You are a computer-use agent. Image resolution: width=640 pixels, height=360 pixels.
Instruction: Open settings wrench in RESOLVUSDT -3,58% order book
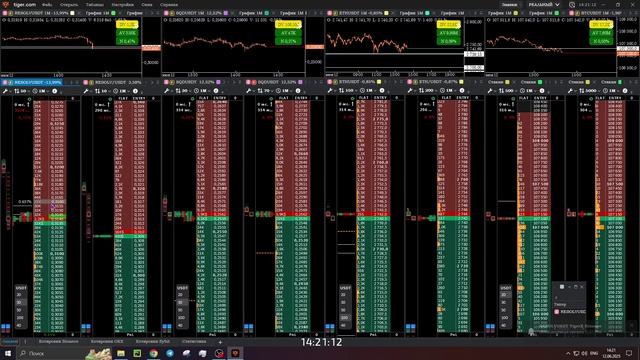point(86,91)
